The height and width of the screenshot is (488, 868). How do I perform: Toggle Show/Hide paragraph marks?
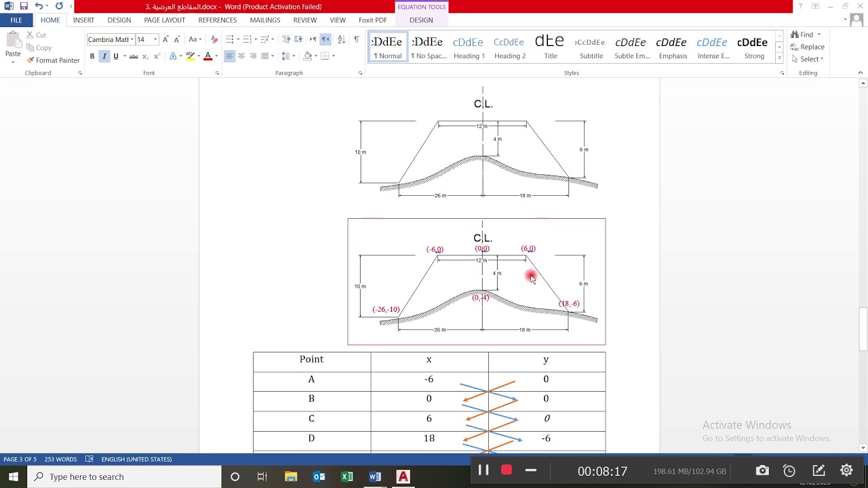(357, 39)
